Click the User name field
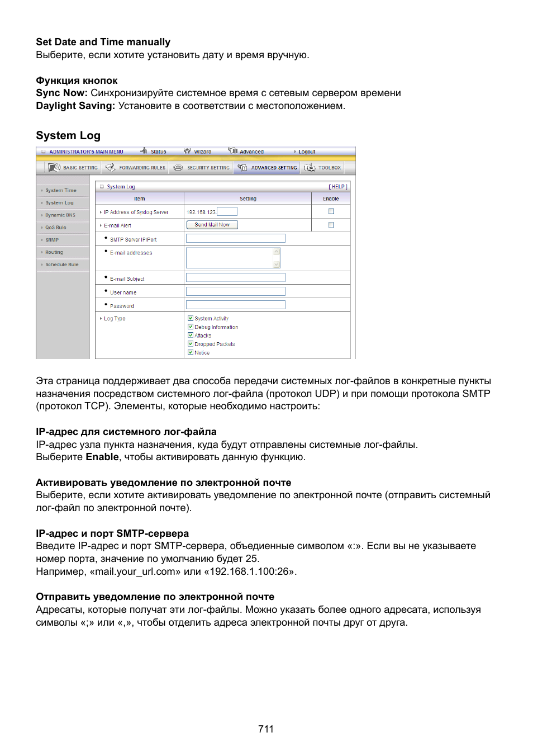The image size is (533, 756). pos(235,291)
